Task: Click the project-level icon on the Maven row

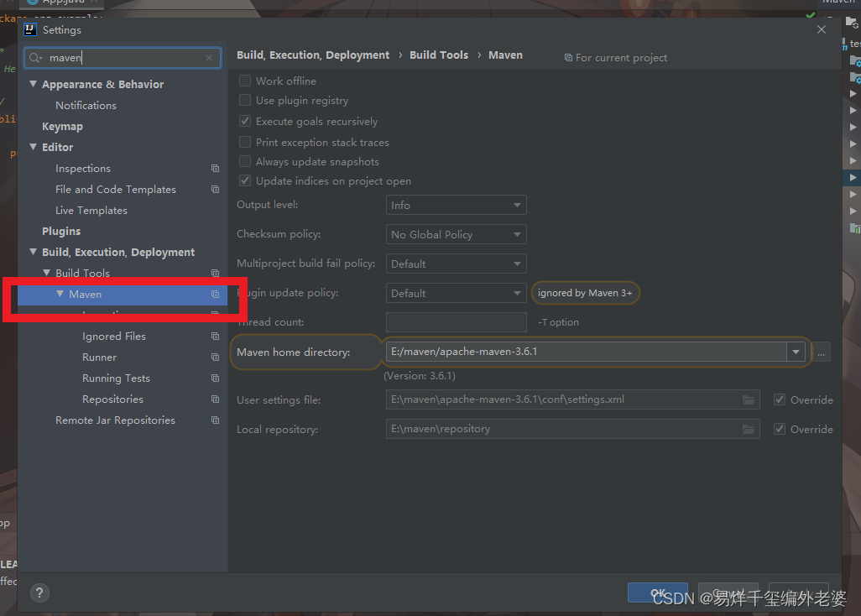Action: tap(215, 295)
